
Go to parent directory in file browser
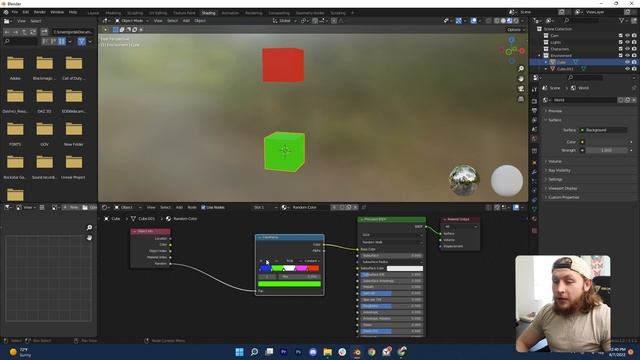tap(24, 32)
